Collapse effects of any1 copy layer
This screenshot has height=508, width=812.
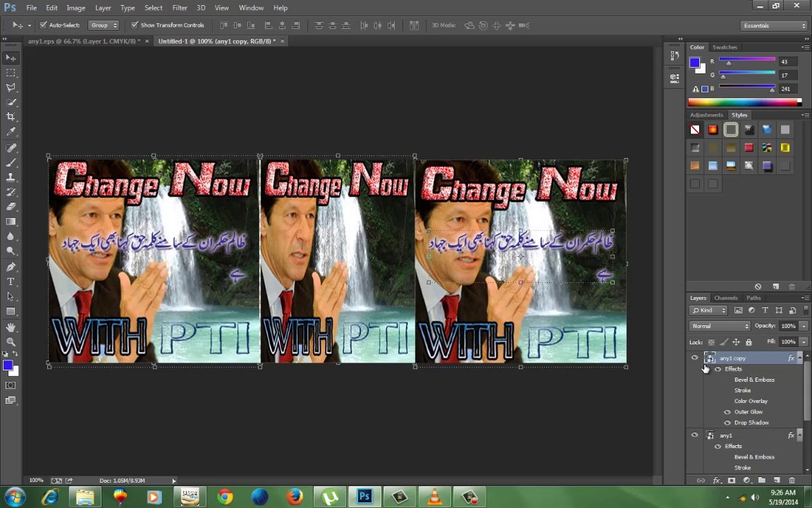click(799, 358)
